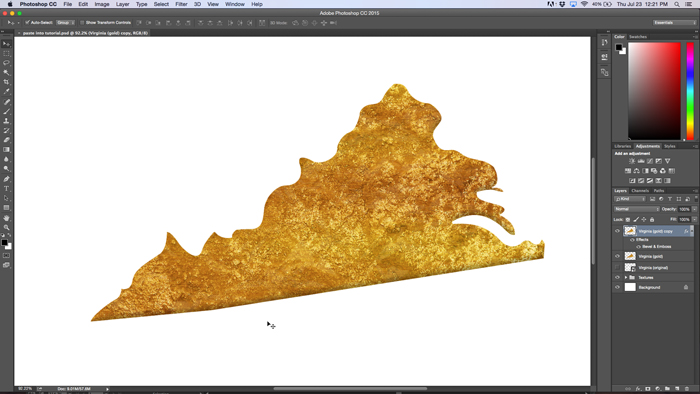Select the Eyedropper tool

coord(6,91)
